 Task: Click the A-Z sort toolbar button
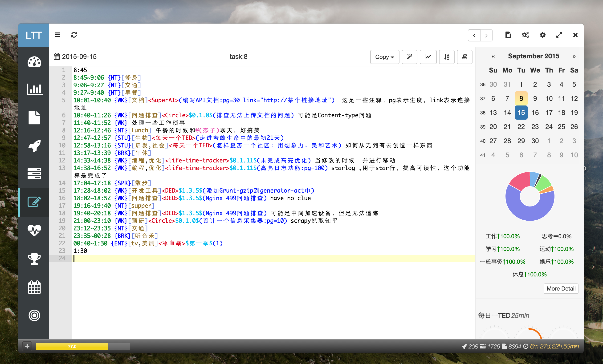pos(447,57)
